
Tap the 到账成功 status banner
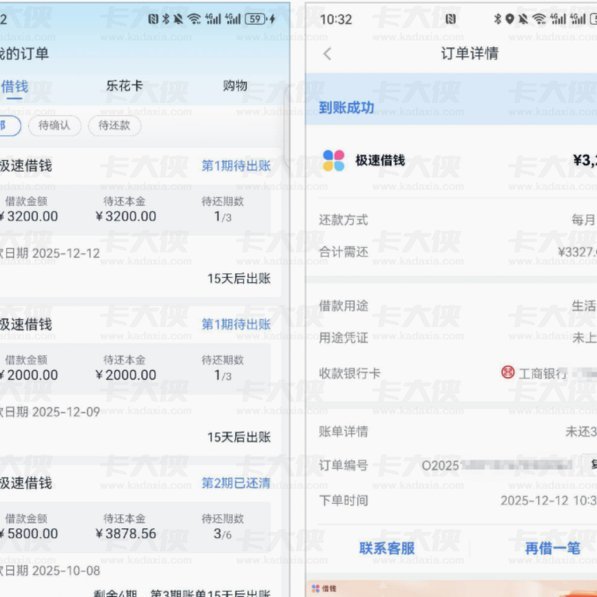tap(451, 99)
